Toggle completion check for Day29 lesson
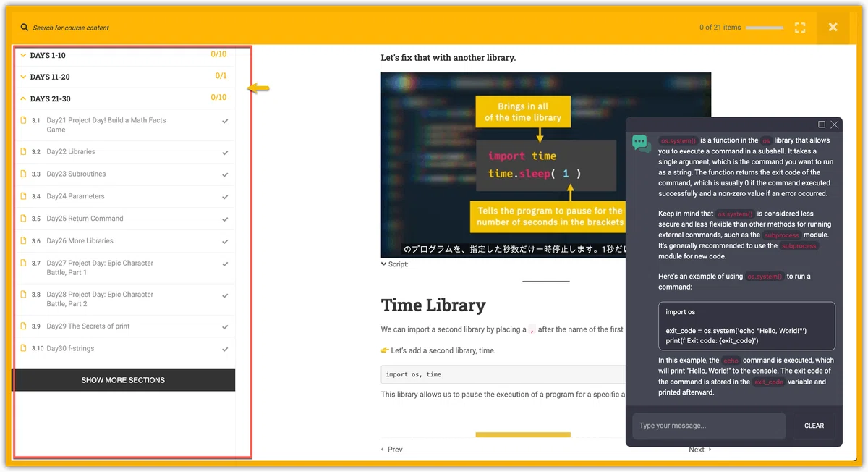This screenshot has height=472, width=868. tap(225, 327)
